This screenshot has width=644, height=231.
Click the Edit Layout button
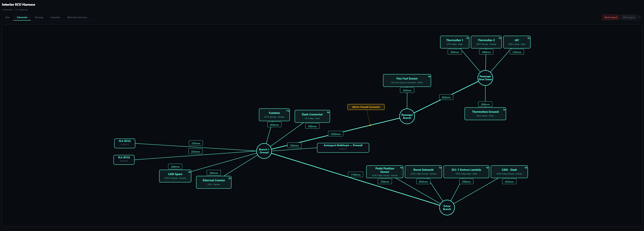pyautogui.click(x=629, y=17)
